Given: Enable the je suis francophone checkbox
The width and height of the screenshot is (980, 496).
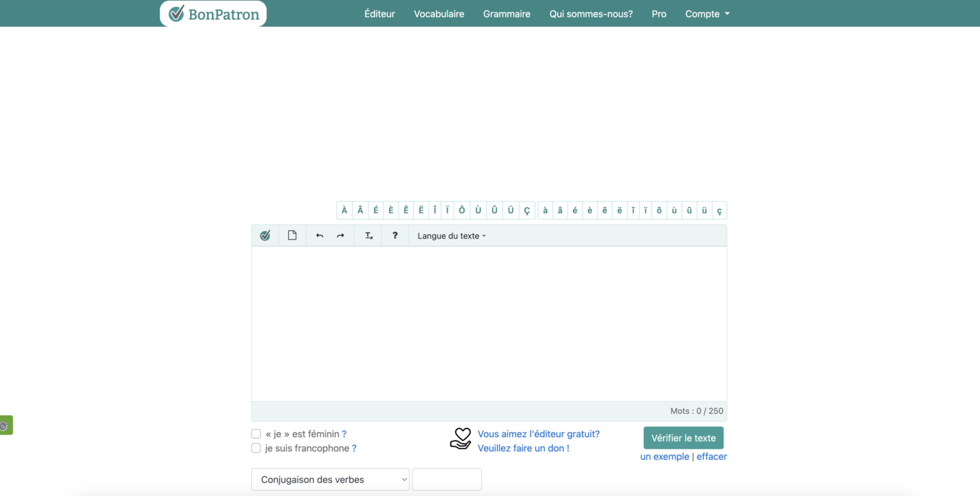Looking at the screenshot, I should (256, 448).
